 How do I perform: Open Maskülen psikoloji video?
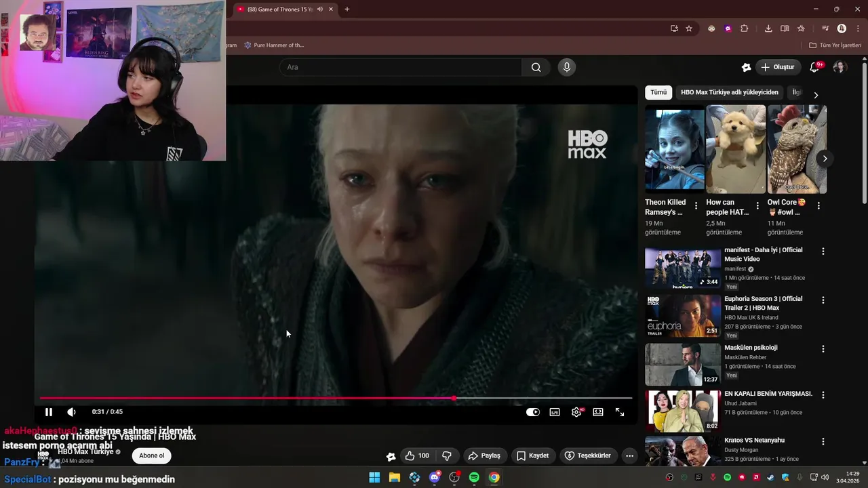point(683,365)
